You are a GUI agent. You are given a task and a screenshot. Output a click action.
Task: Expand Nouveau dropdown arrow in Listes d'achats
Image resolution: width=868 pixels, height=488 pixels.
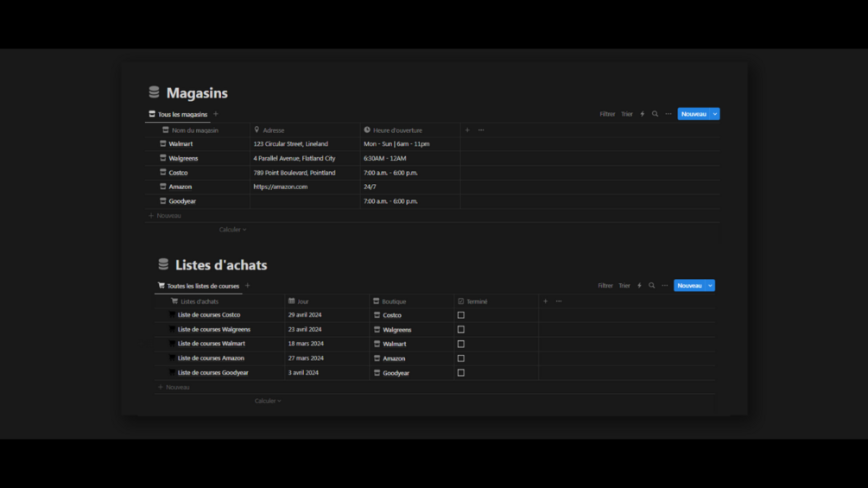[710, 286]
